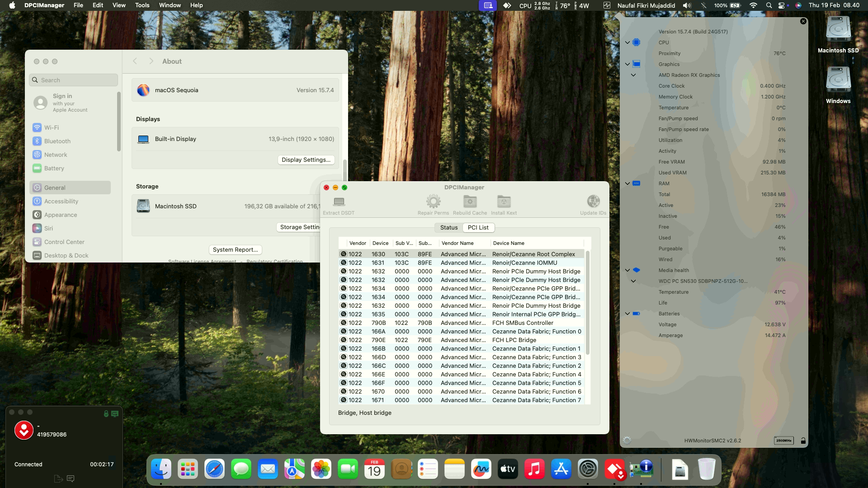The width and height of the screenshot is (868, 488).
Task: Open Launchpad from the Dock
Action: 188,469
